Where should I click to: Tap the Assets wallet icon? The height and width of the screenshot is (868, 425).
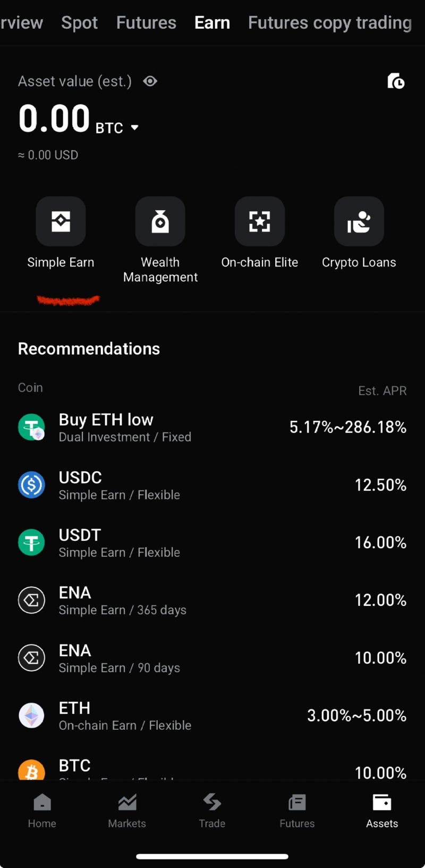pos(382,803)
